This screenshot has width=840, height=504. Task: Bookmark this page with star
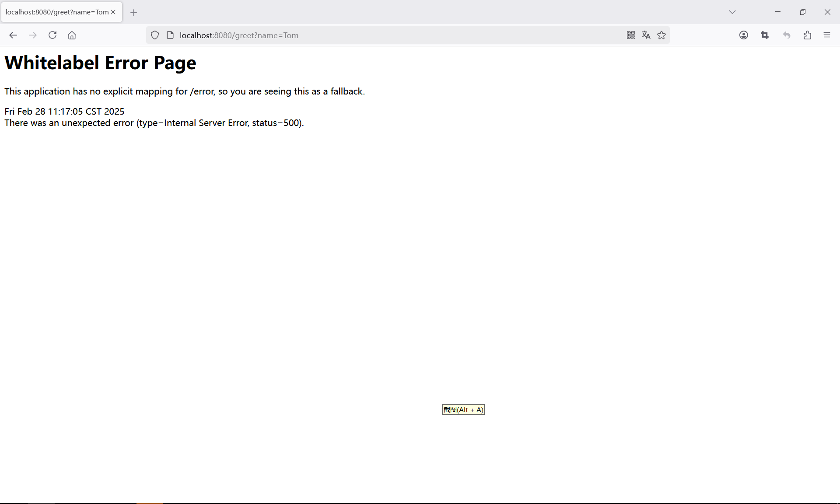661,35
